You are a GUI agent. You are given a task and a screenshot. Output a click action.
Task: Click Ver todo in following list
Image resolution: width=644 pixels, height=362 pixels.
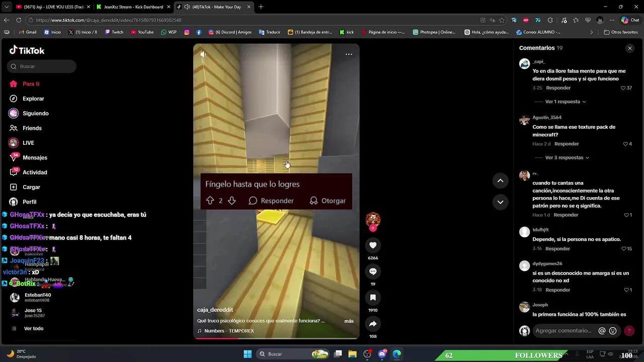pyautogui.click(x=34, y=328)
